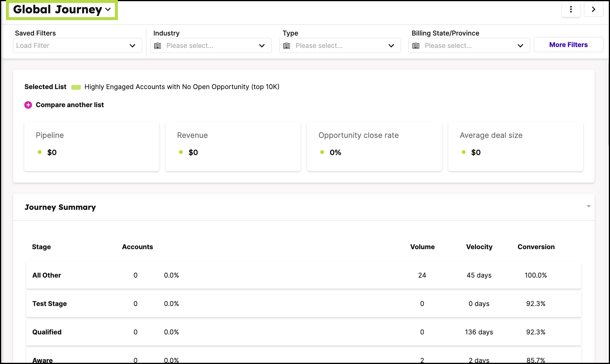The image size is (610, 364).
Task: Select the Test Stage row
Action: tap(304, 304)
